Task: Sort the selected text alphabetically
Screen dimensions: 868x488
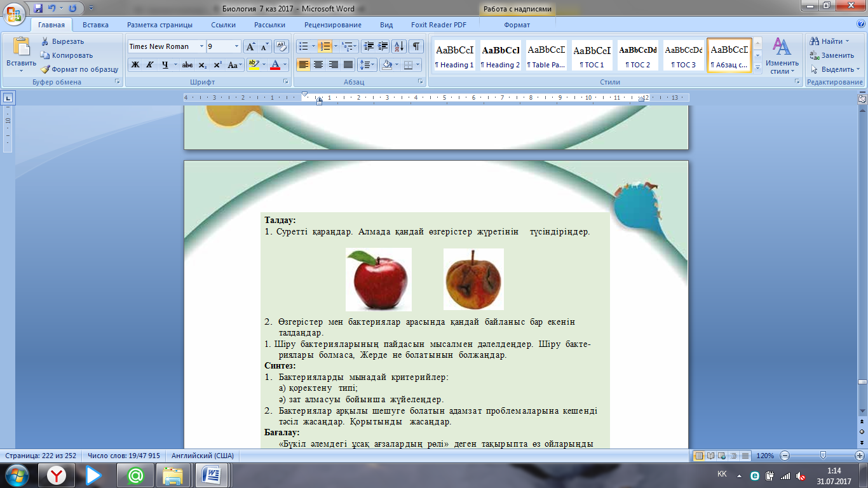Action: (399, 46)
